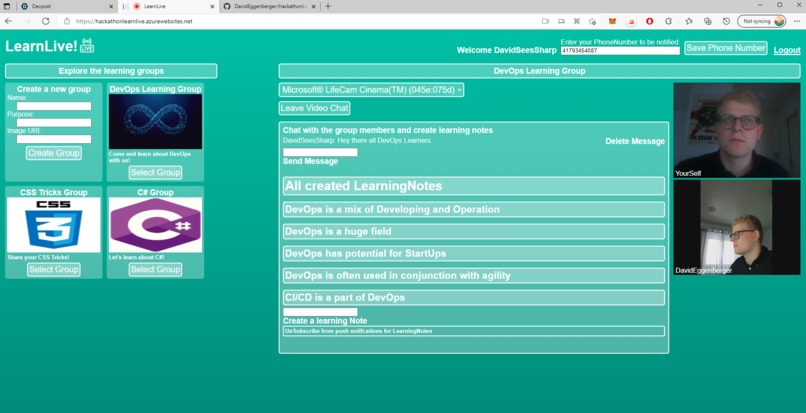Click the address bar URL
The height and width of the screenshot is (413, 806).
134,22
